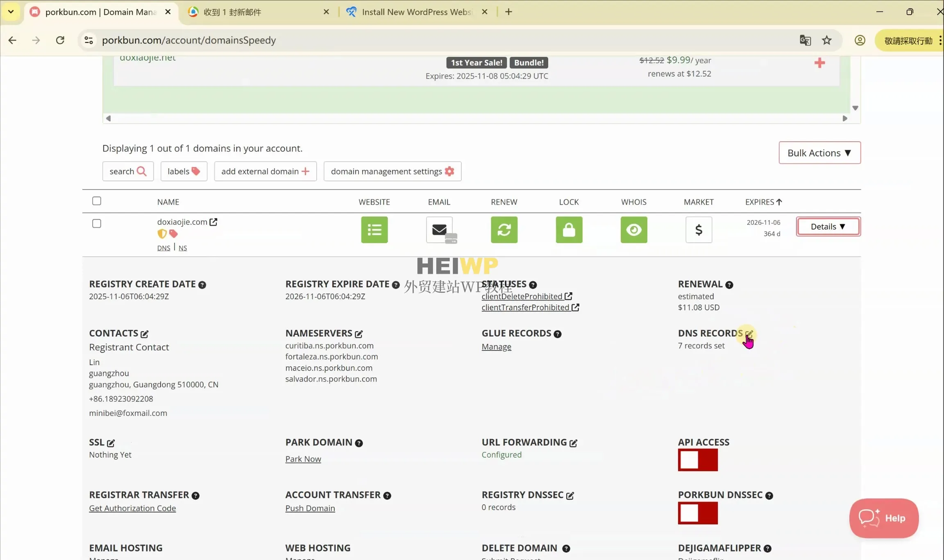
Task: Check the doxiaojie.com row checkbox
Action: click(x=97, y=224)
